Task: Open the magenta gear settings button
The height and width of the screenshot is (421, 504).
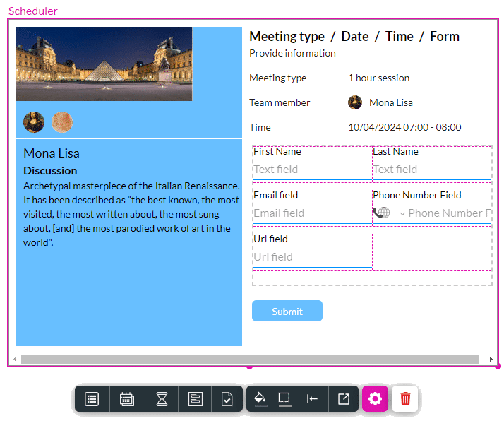Action: tap(375, 399)
